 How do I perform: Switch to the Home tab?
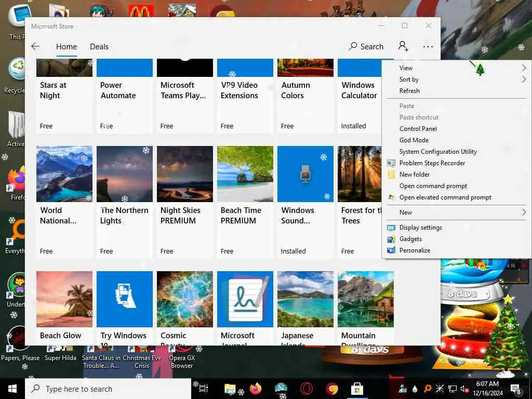click(x=66, y=46)
